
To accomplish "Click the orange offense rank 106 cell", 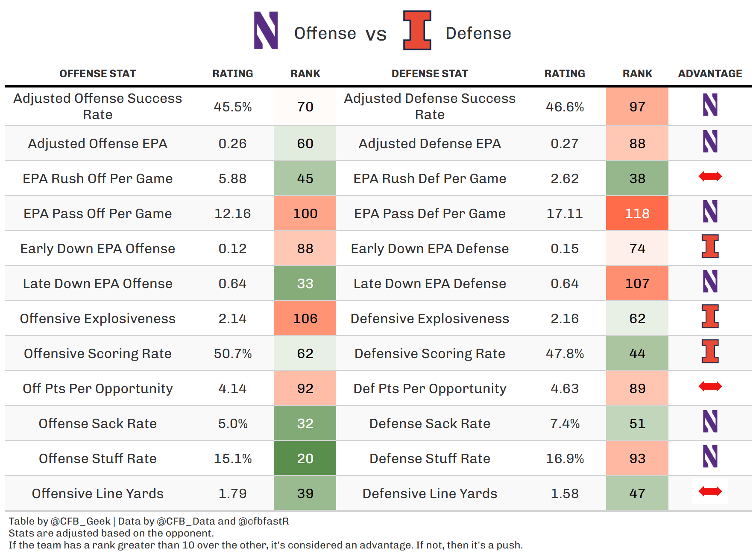I will click(x=305, y=318).
